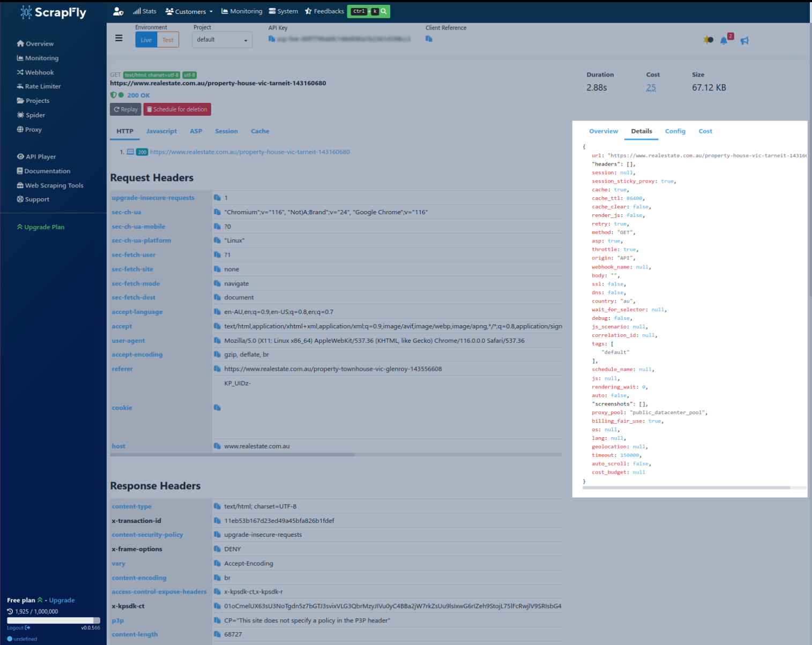The width and height of the screenshot is (812, 645).
Task: Click the announcements megaphone icon
Action: [x=745, y=40]
